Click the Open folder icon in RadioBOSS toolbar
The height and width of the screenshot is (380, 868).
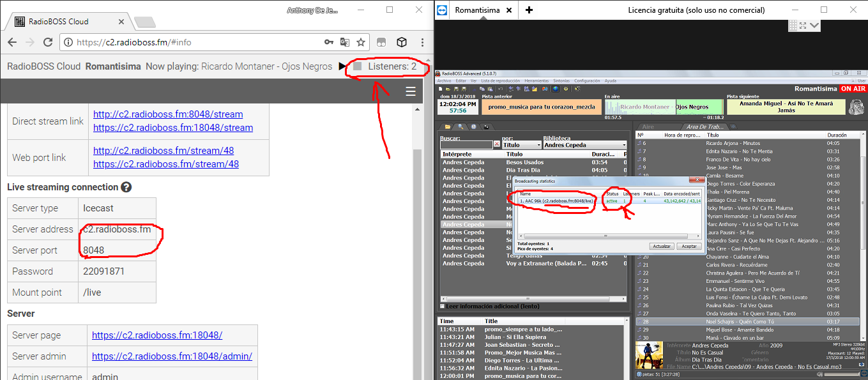pos(448,89)
